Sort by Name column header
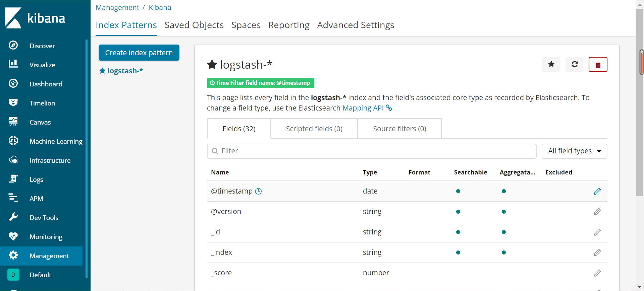This screenshot has width=644, height=291. (220, 172)
